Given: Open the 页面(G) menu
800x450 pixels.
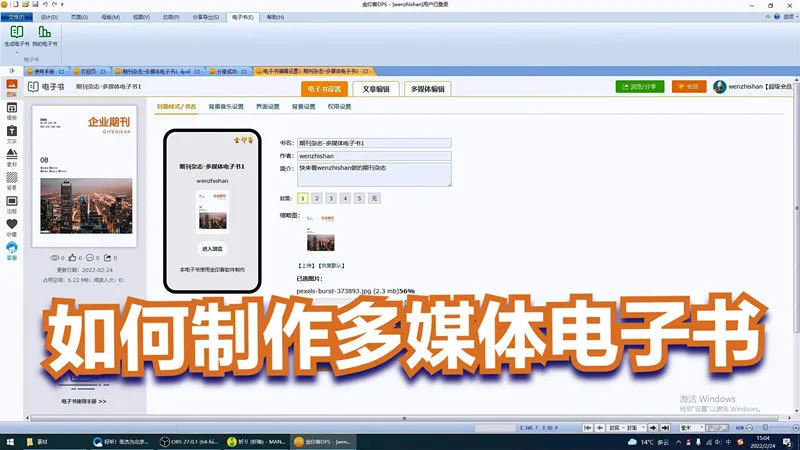Looking at the screenshot, I should pyautogui.click(x=80, y=17).
